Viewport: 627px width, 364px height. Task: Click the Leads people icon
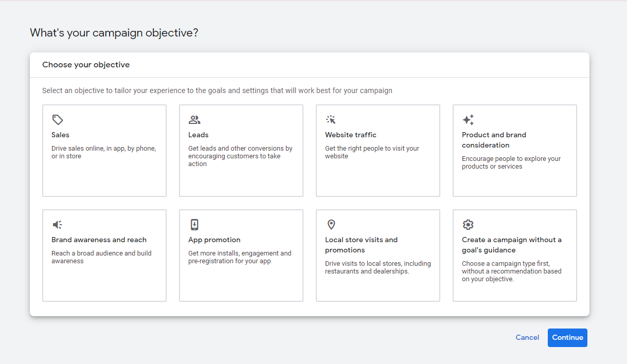(x=194, y=120)
